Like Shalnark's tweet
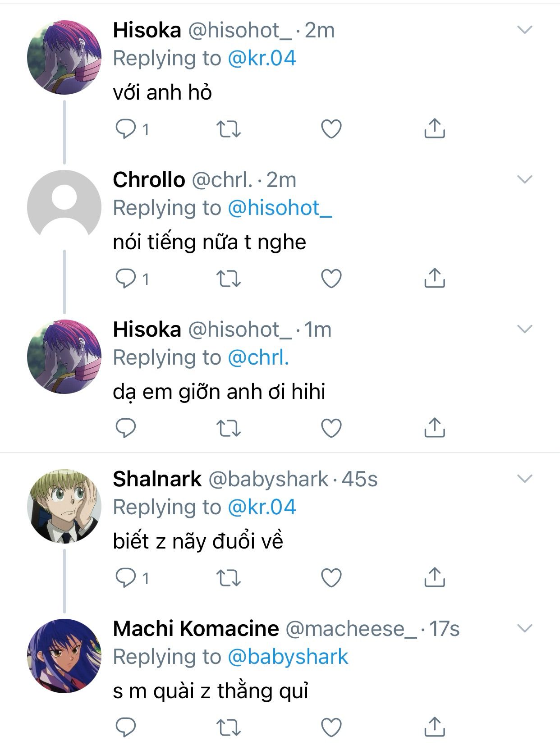The width and height of the screenshot is (560, 750). [x=331, y=577]
